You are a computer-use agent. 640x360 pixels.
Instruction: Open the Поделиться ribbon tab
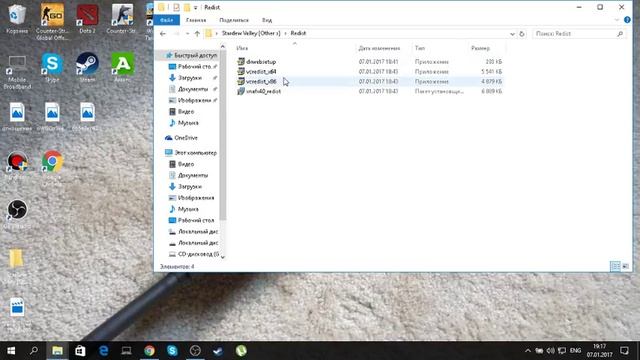234,20
